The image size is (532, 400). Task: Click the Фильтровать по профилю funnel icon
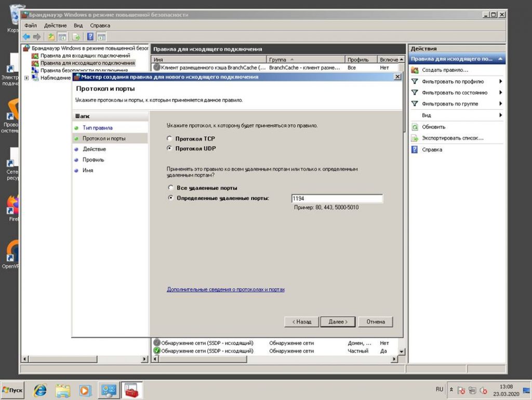415,82
